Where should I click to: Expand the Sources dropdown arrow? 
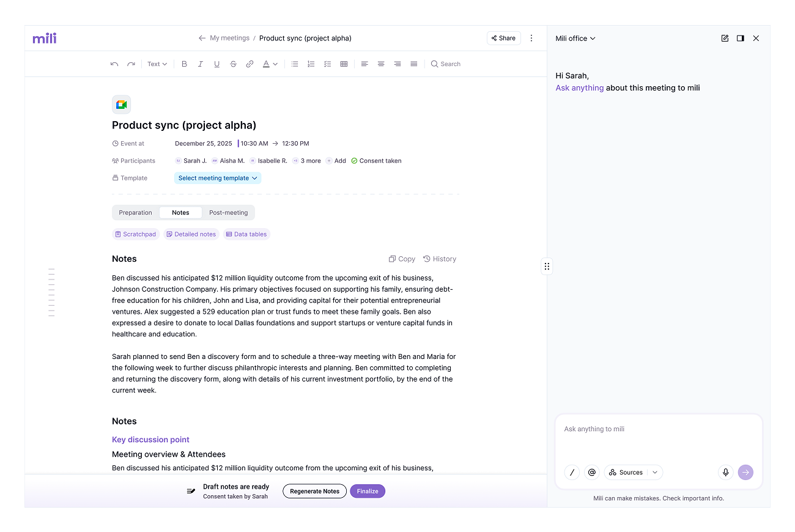(x=655, y=472)
